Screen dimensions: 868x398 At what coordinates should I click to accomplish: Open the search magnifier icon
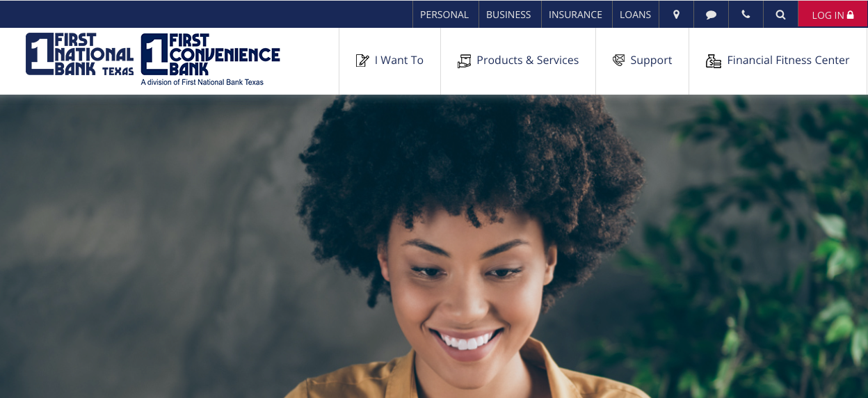(780, 15)
